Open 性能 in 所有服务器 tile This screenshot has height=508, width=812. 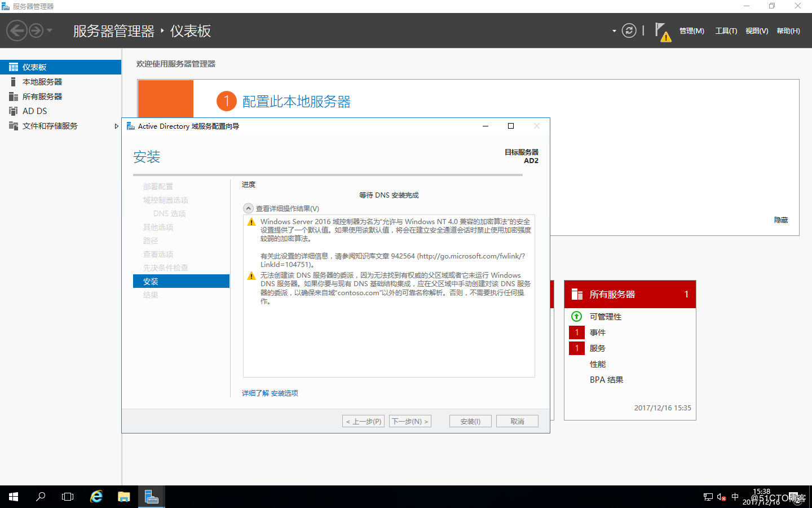598,364
